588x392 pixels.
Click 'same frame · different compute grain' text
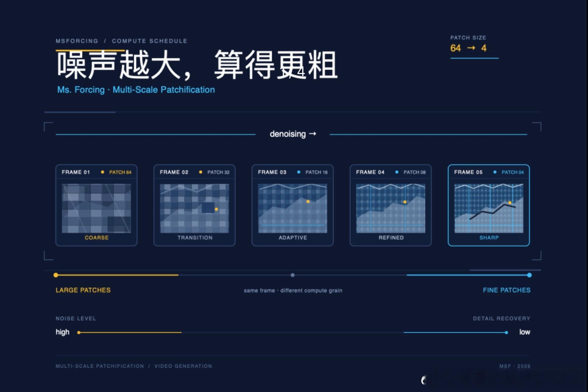pos(293,290)
